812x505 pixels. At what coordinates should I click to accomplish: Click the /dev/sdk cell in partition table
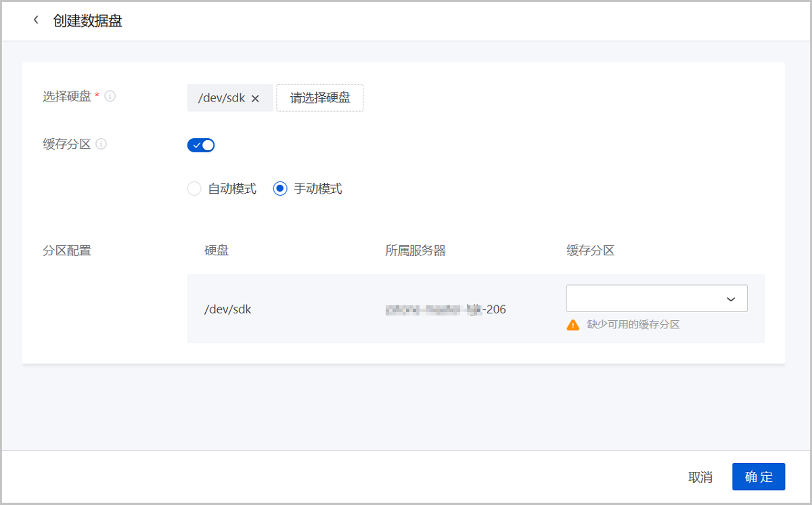tap(228, 309)
